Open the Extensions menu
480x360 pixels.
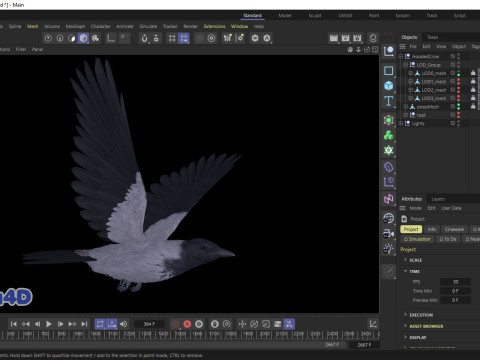pos(215,26)
